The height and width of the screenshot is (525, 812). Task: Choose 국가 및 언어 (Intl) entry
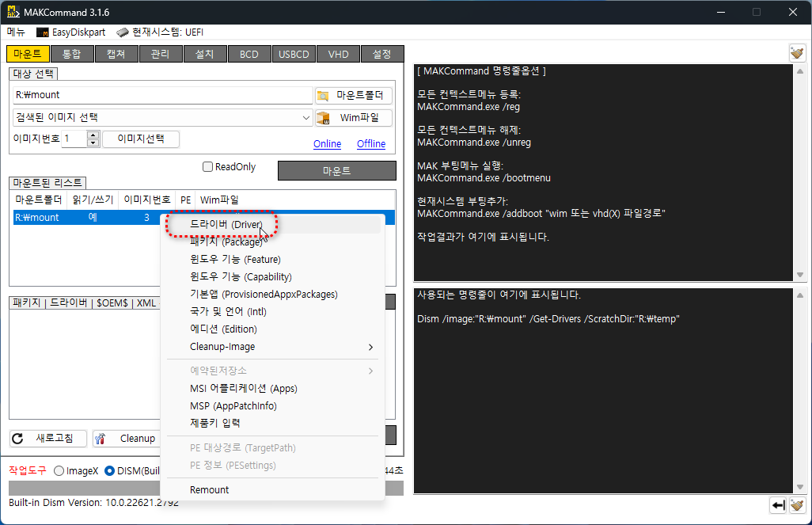coord(273,311)
